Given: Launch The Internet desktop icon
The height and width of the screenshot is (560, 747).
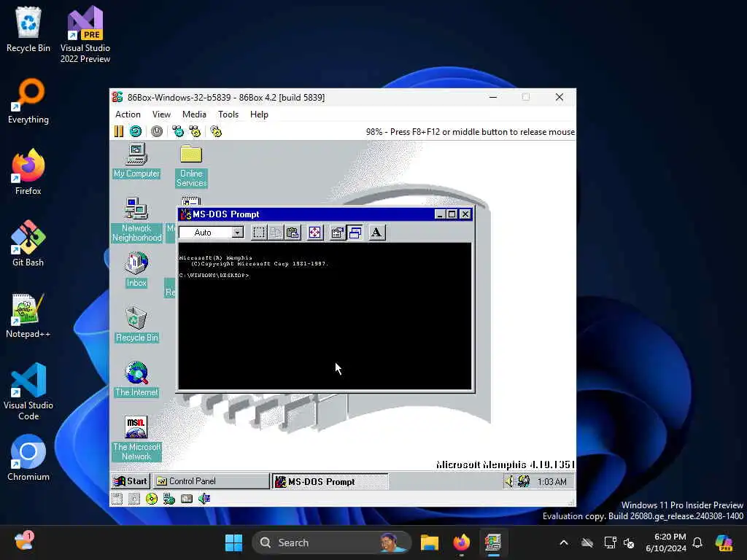Looking at the screenshot, I should click(x=136, y=379).
